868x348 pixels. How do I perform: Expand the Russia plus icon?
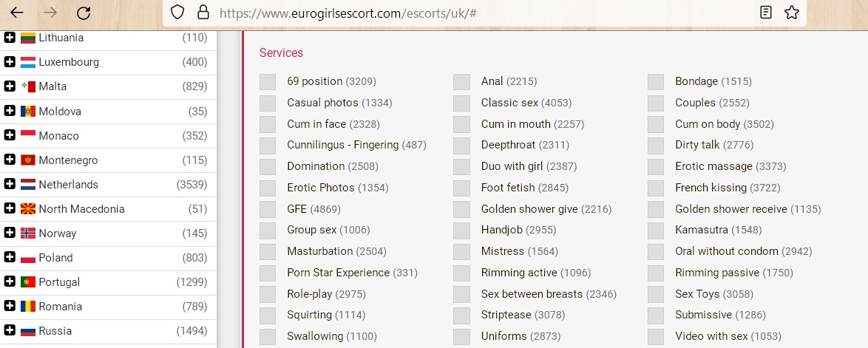[10, 331]
